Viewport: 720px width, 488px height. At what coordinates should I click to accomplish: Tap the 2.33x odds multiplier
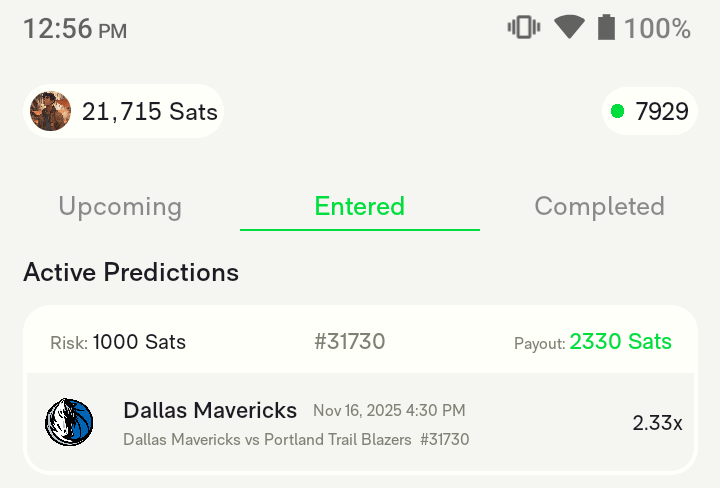coord(657,423)
